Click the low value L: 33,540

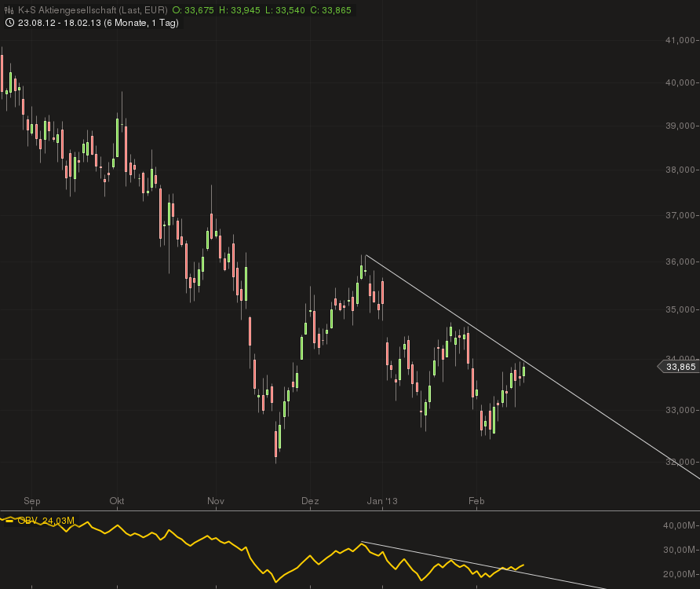285,10
